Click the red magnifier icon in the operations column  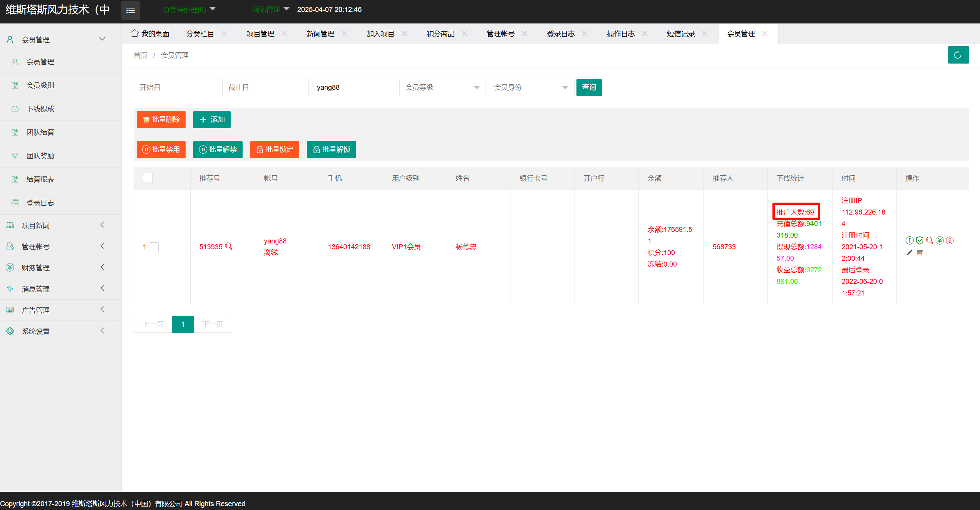930,241
